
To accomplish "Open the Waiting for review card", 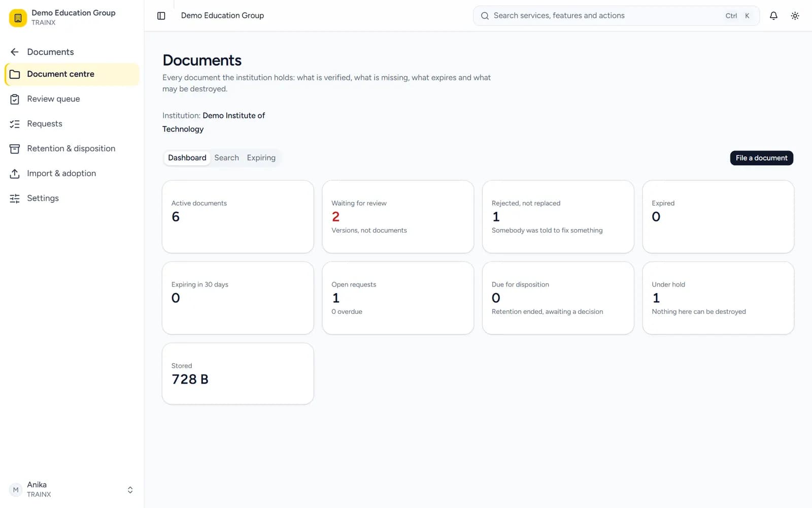I will click(x=398, y=217).
